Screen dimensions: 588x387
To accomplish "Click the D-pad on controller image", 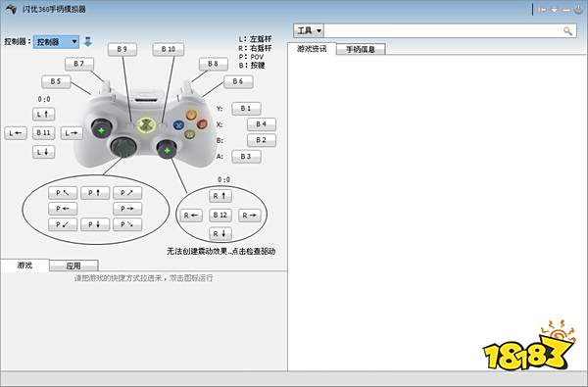I will [x=123, y=147].
